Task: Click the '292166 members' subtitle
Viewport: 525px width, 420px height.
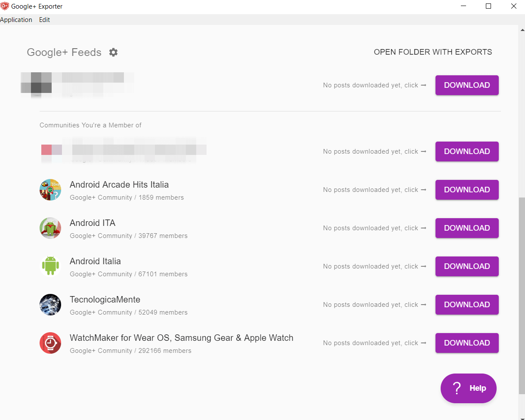Action: point(165,351)
